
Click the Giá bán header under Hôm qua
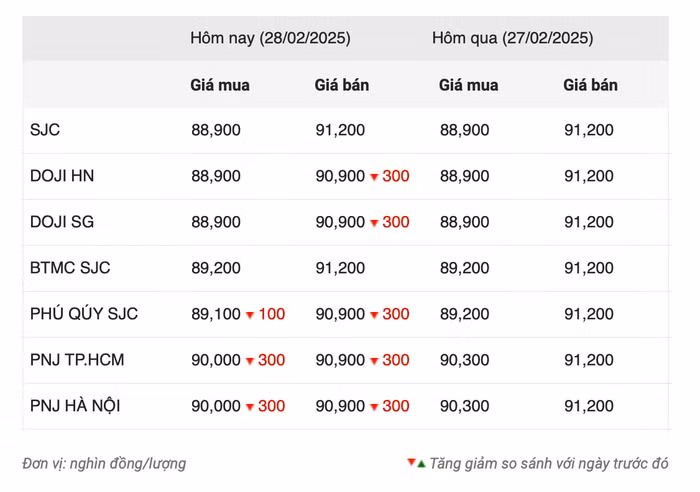click(590, 85)
